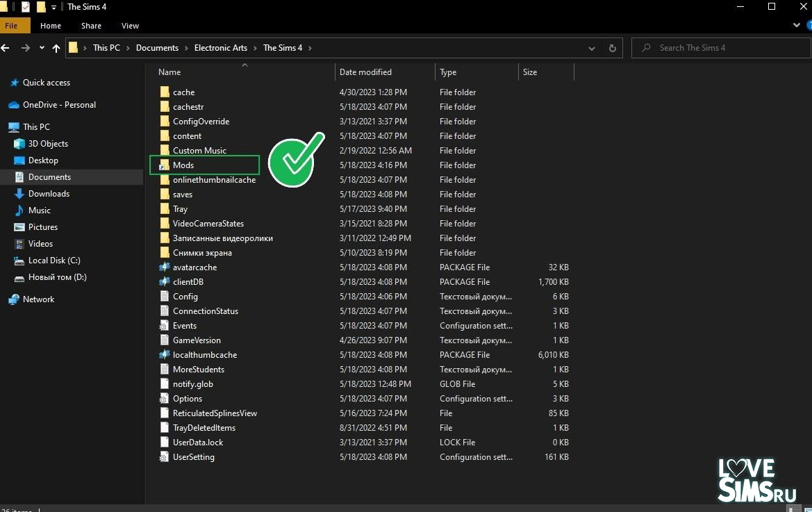Select the ConnectionStatus file name
812x512 pixels.
pos(206,311)
